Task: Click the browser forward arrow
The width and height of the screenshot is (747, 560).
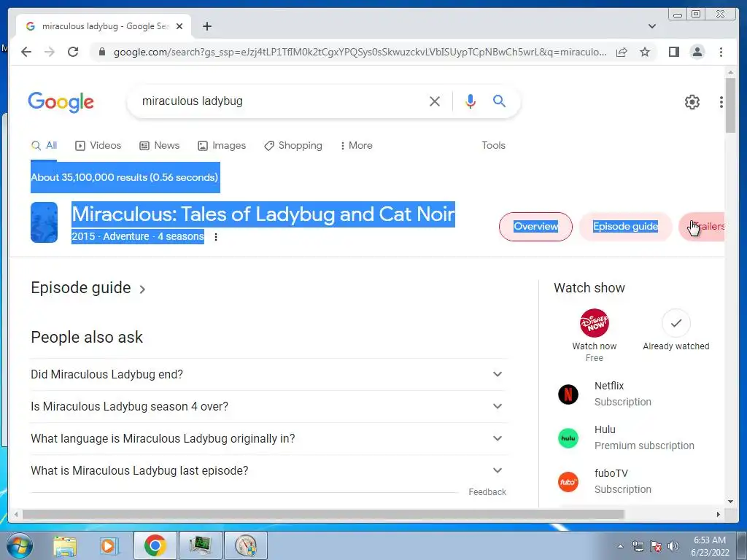Action: pos(50,52)
